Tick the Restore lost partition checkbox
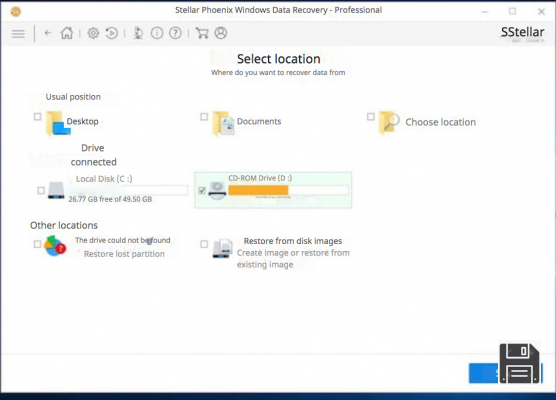This screenshot has height=400, width=556. point(37,244)
